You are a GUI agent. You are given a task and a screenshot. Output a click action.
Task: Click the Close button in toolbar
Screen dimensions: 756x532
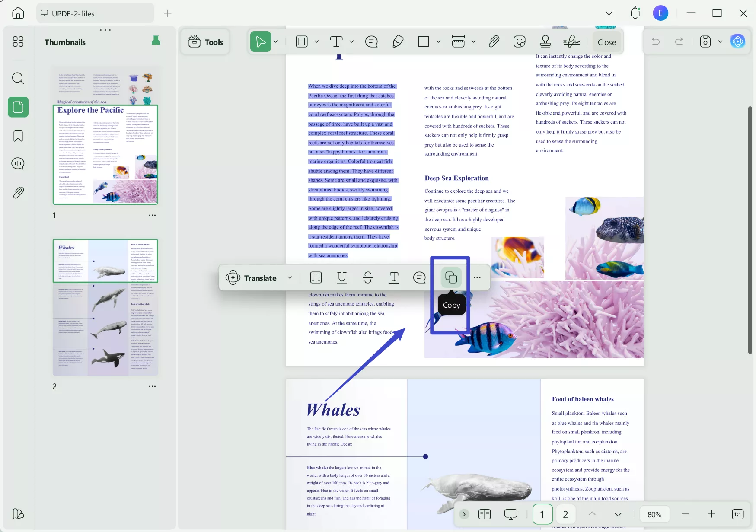[606, 41]
